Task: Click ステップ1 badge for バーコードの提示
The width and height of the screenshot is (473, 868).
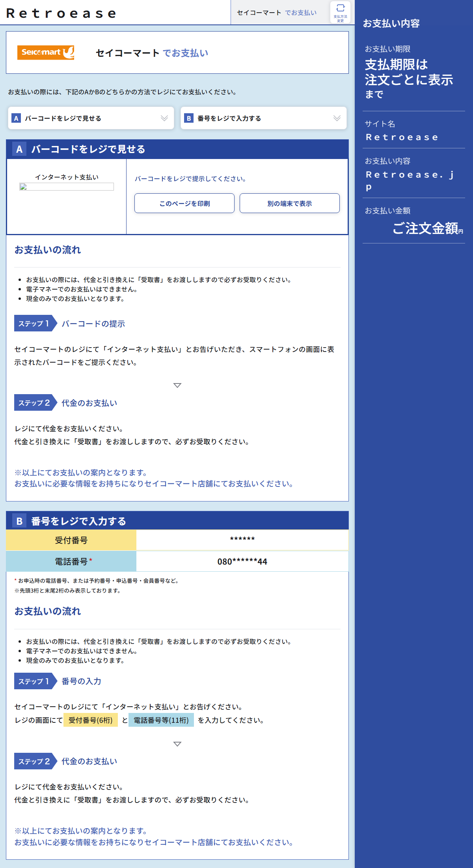Action: [x=35, y=324]
